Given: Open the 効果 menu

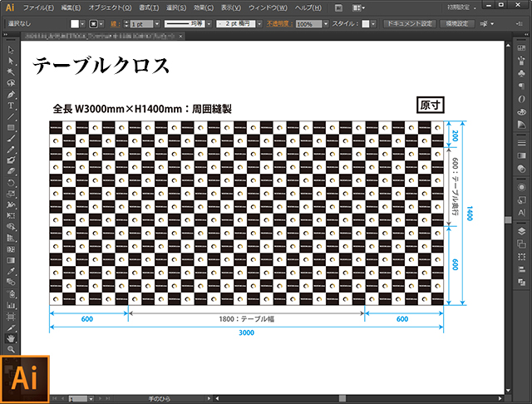Looking at the screenshot, I should (x=204, y=7).
